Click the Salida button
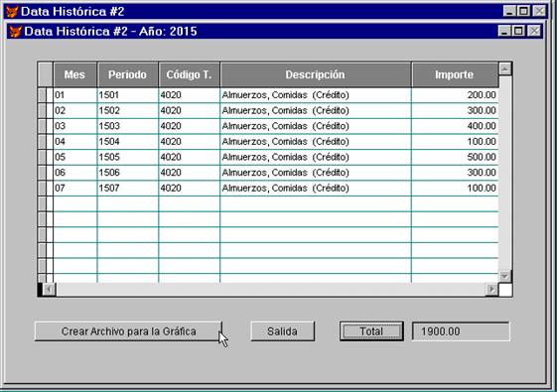 click(x=282, y=331)
